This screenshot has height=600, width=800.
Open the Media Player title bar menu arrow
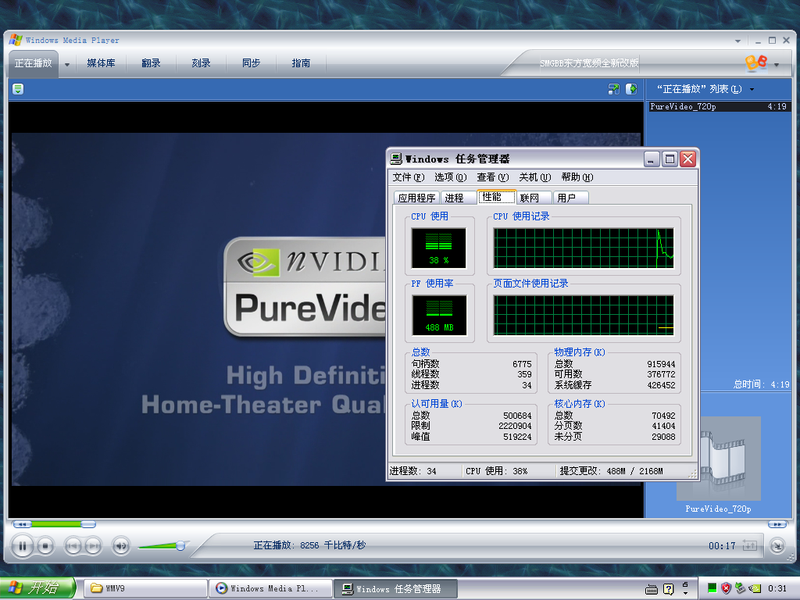click(738, 41)
